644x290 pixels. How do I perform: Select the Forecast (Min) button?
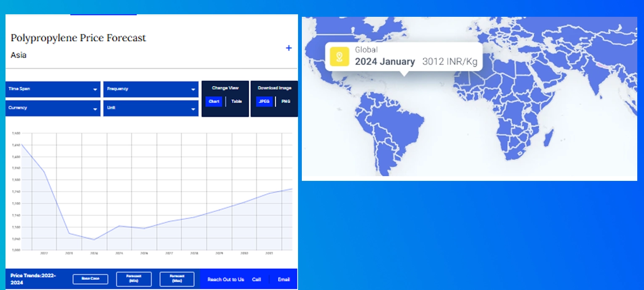click(x=134, y=279)
